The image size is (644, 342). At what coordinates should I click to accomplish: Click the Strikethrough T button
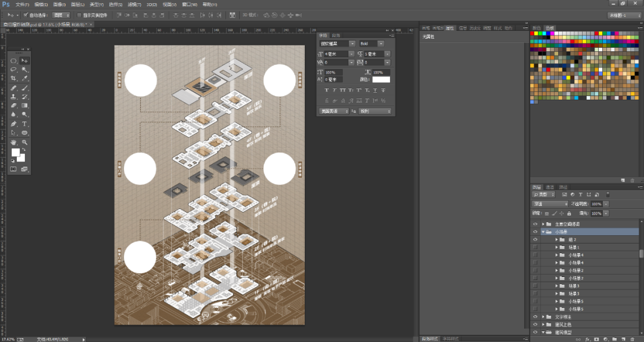tap(383, 90)
